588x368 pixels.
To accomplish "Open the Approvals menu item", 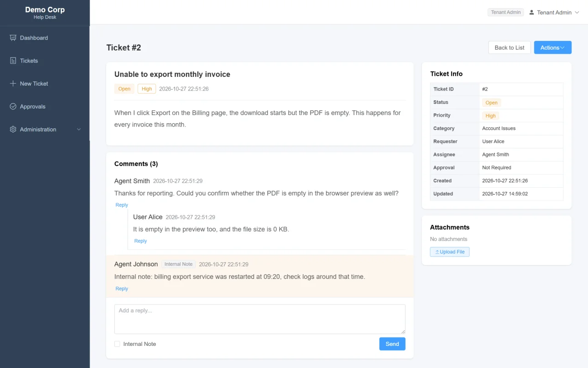I will [x=45, y=106].
